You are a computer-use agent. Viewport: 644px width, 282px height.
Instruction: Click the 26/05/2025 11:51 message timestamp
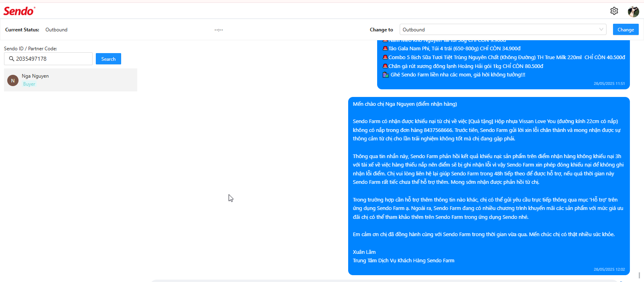[x=609, y=84]
